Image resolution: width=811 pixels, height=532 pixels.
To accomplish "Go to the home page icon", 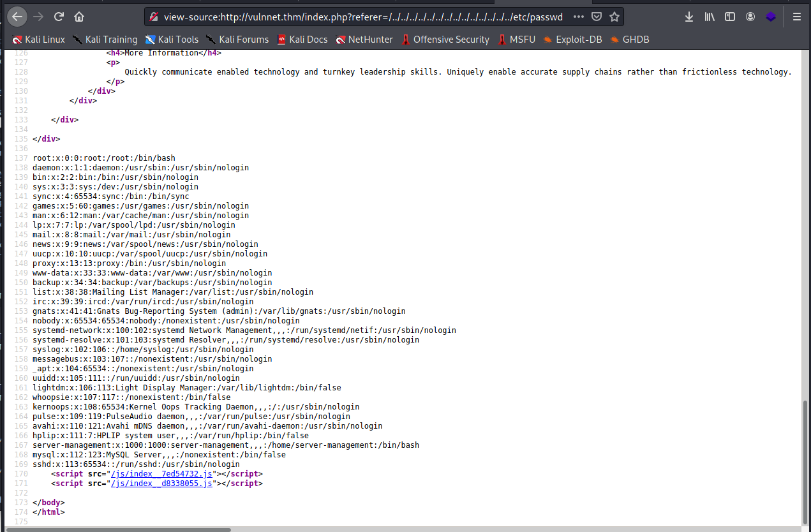I will tap(79, 17).
